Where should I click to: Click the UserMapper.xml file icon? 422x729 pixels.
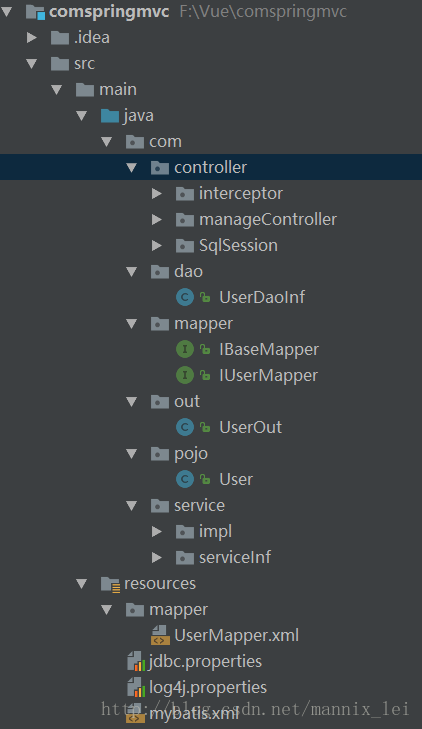(x=160, y=635)
